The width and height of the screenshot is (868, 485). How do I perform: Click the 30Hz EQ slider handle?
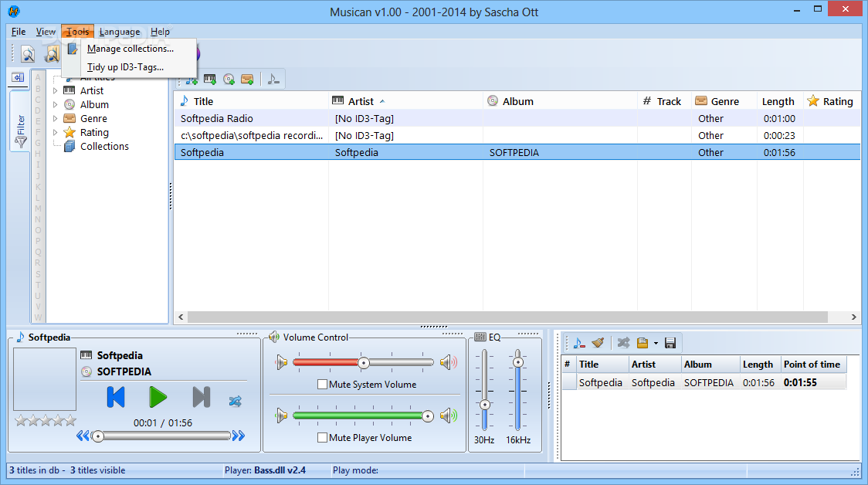click(x=485, y=405)
